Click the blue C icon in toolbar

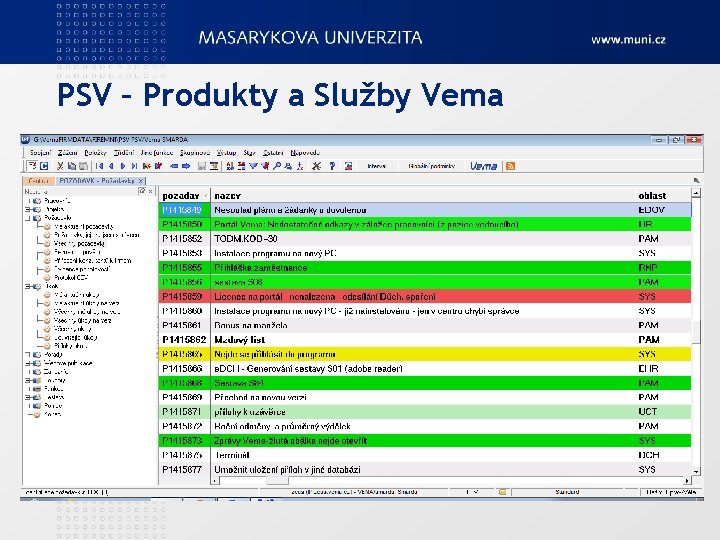tap(45, 166)
